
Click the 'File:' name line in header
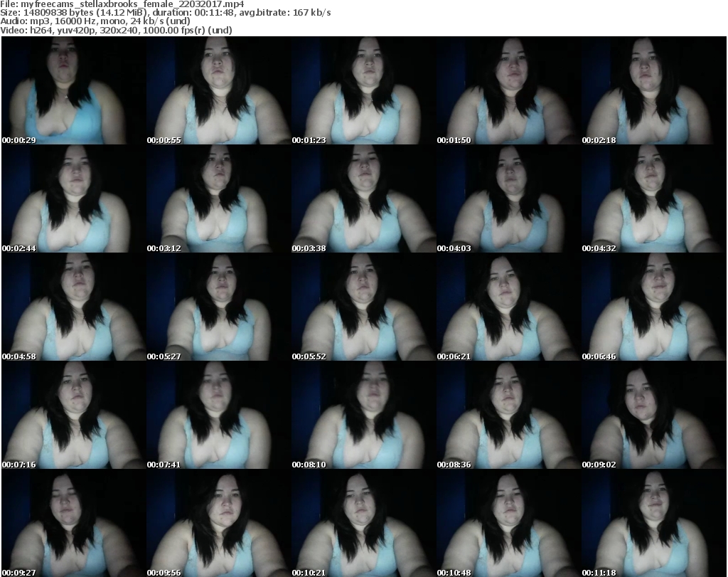click(122, 4)
